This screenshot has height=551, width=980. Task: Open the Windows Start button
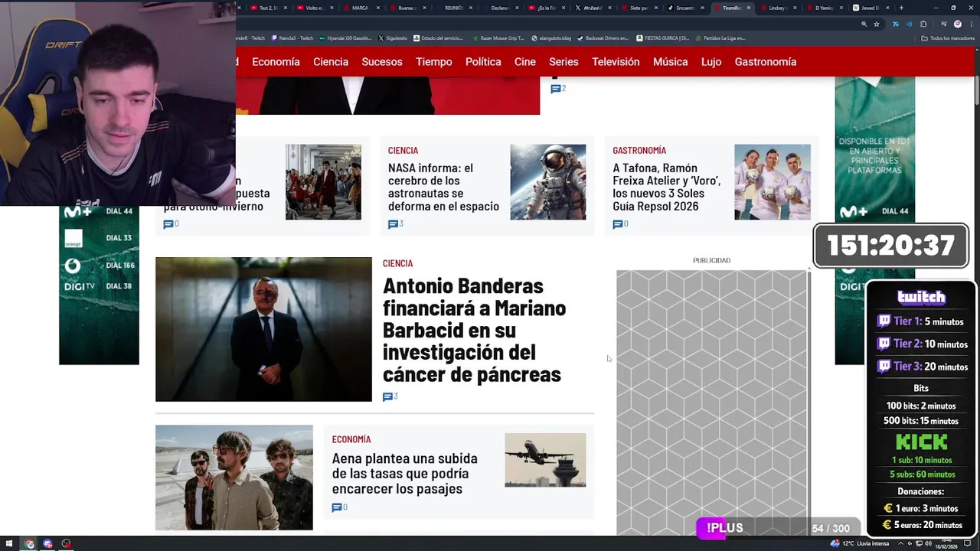pyautogui.click(x=10, y=543)
